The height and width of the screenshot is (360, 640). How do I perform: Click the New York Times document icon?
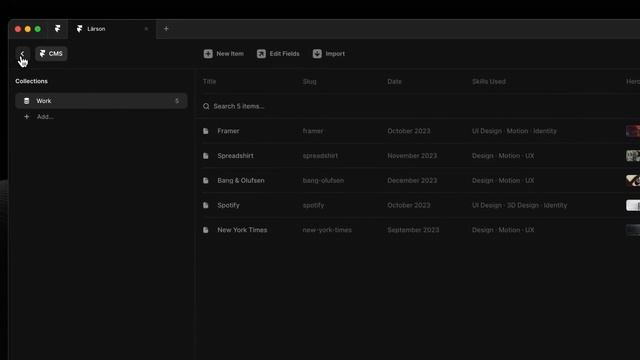click(206, 230)
